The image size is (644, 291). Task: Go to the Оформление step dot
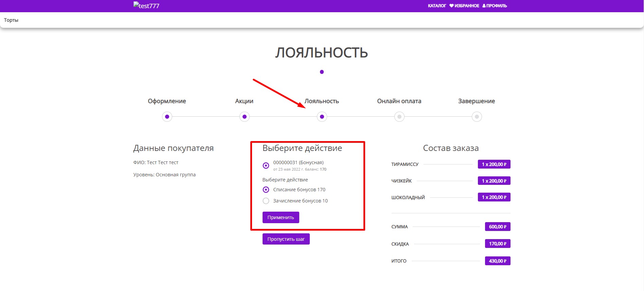click(x=167, y=117)
